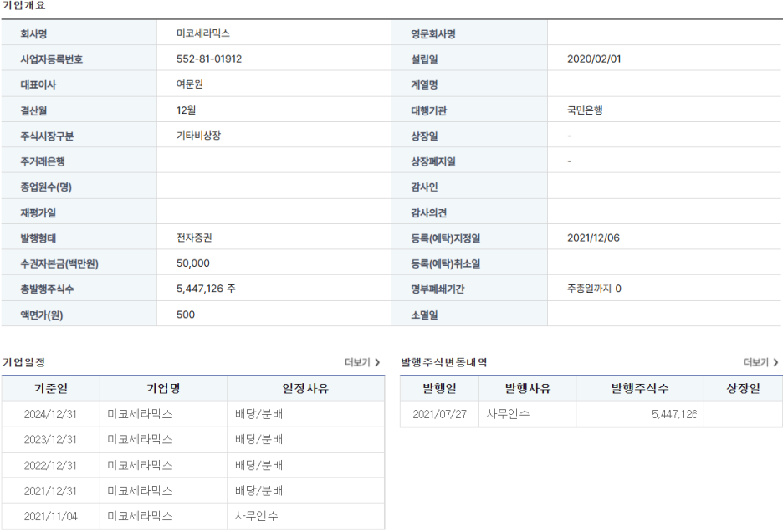783x532 pixels.
Task: Click 미코세라믹스 in the 2022/12/31 row
Action: pos(140,466)
